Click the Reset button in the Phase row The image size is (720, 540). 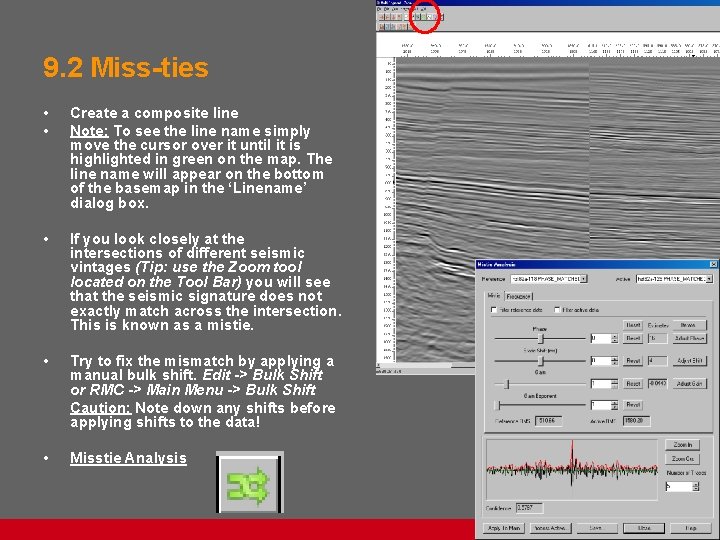pos(633,338)
